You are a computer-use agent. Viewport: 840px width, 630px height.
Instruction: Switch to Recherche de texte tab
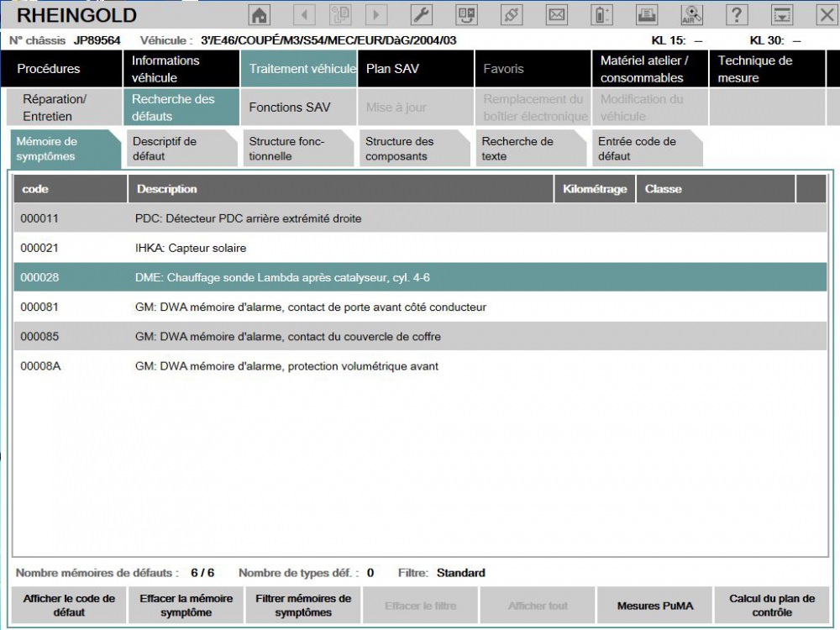[x=532, y=149]
